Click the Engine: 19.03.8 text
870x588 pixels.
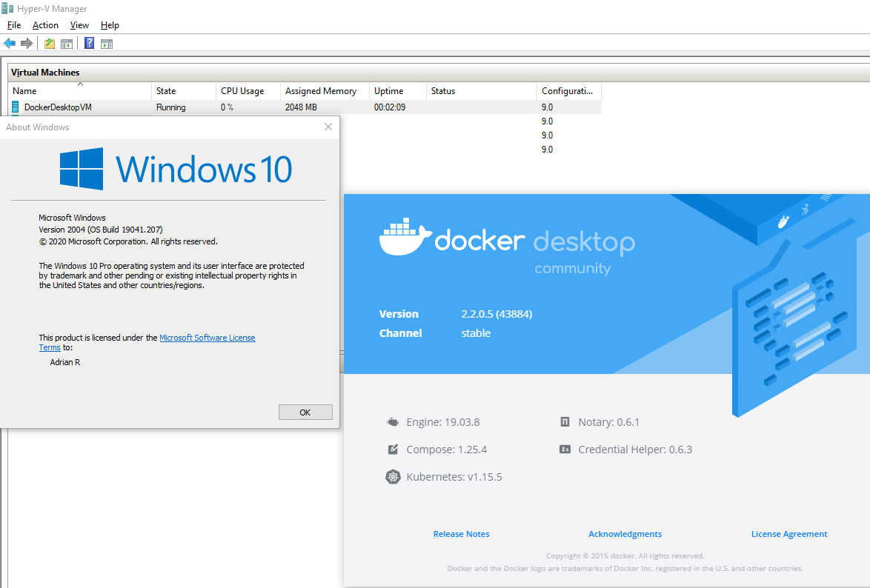pyautogui.click(x=442, y=422)
